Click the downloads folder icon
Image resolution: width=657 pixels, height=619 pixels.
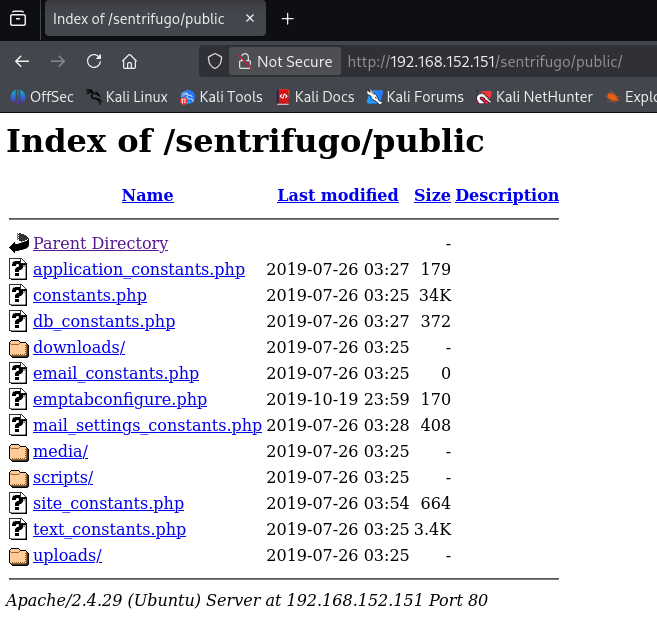pos(19,348)
